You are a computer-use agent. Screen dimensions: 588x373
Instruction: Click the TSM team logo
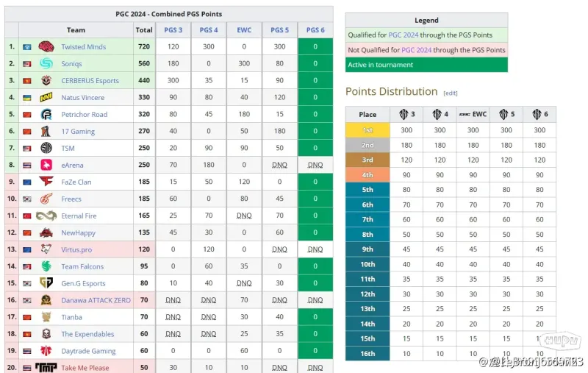click(46, 148)
